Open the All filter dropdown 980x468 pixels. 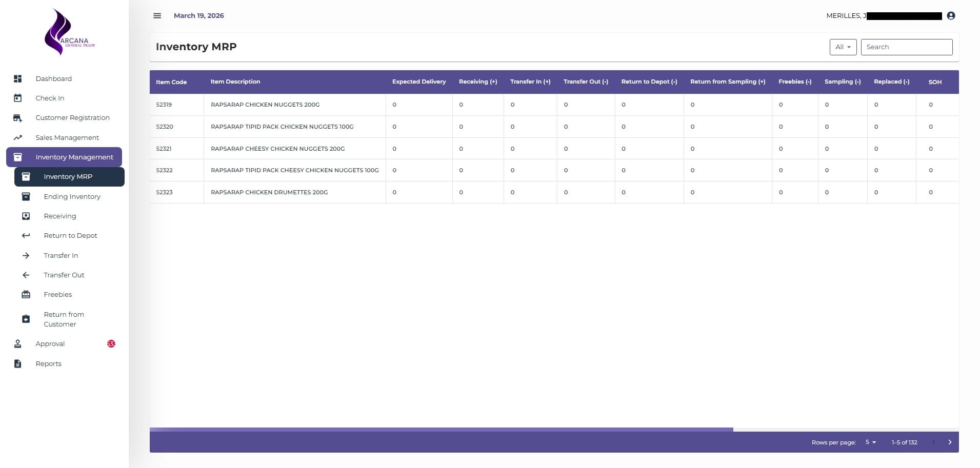point(842,47)
